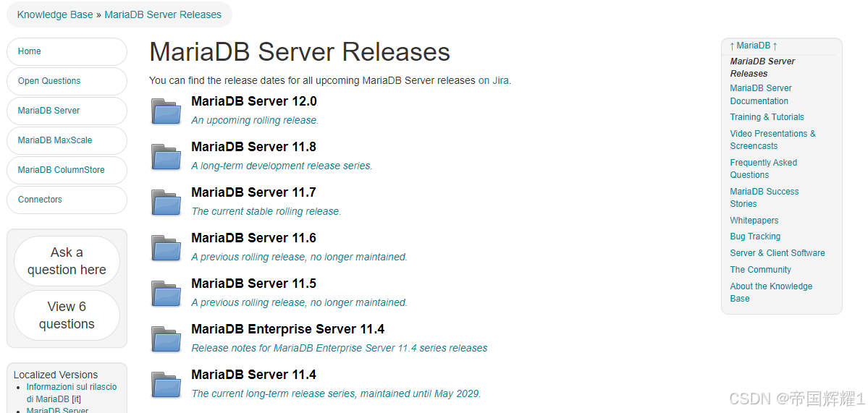Open MariaDB Server 11.8 heading link
The image size is (868, 413).
253,147
